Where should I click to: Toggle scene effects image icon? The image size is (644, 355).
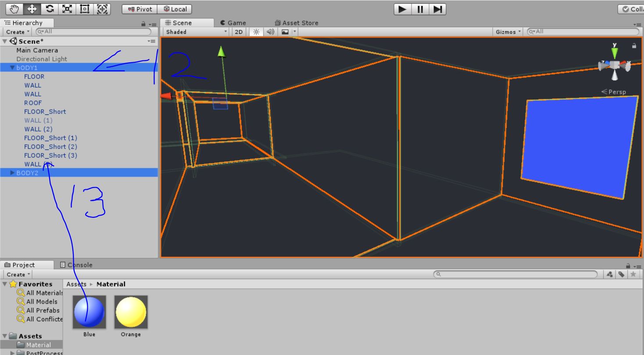[x=285, y=32]
